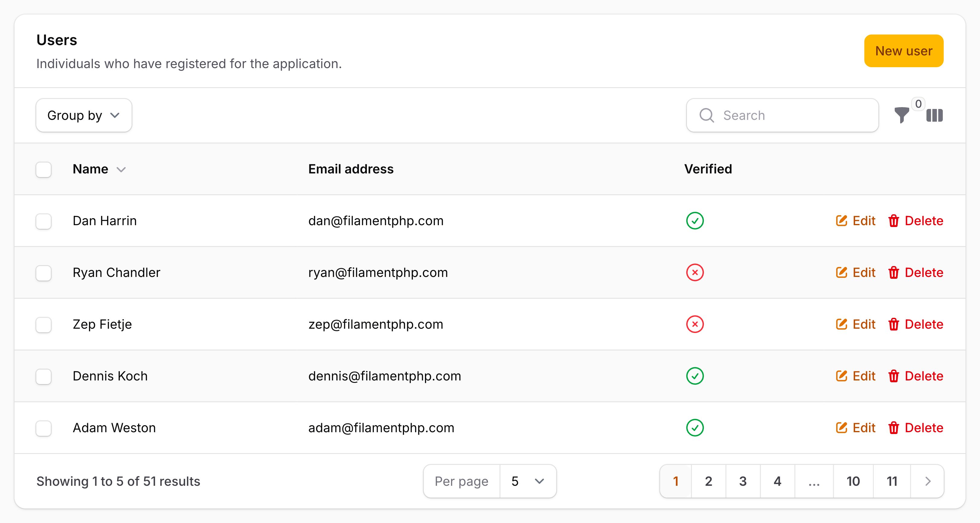The width and height of the screenshot is (980, 523).
Task: Toggle columns using the columns icon
Action: pyautogui.click(x=934, y=115)
